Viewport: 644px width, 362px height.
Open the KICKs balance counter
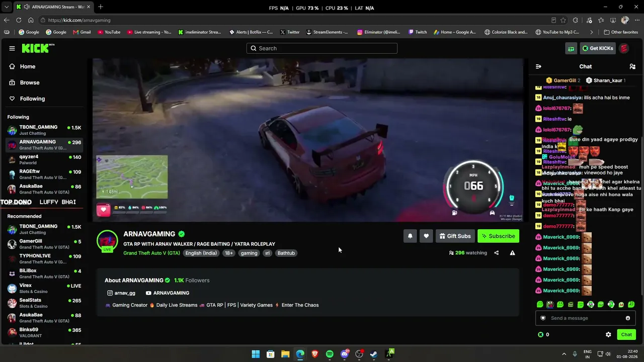point(543,334)
